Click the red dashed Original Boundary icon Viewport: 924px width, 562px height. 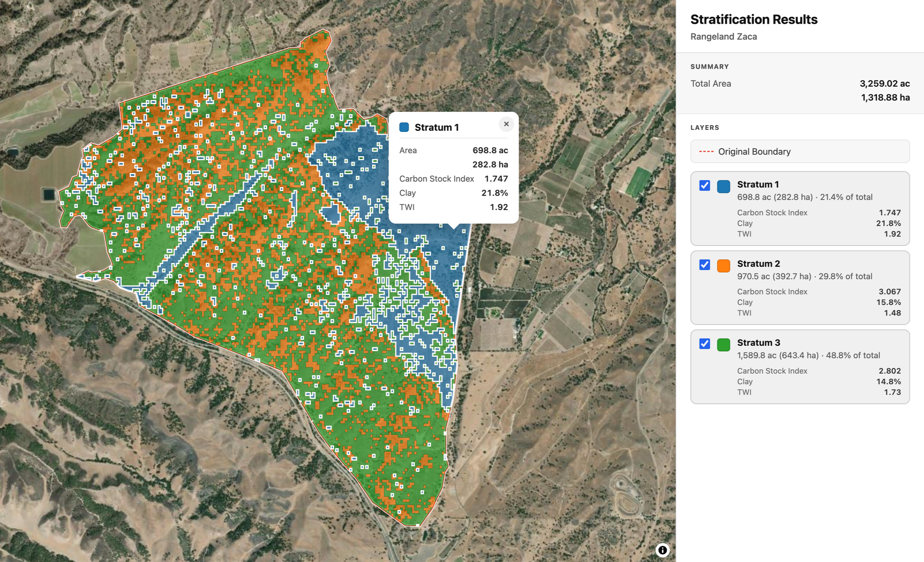(706, 152)
